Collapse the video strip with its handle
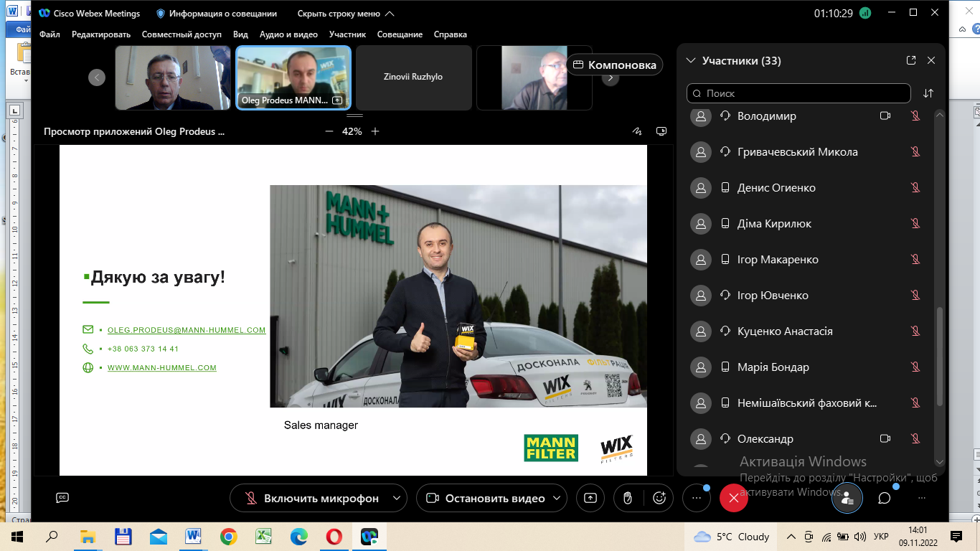Image resolution: width=980 pixels, height=551 pixels. [x=354, y=116]
